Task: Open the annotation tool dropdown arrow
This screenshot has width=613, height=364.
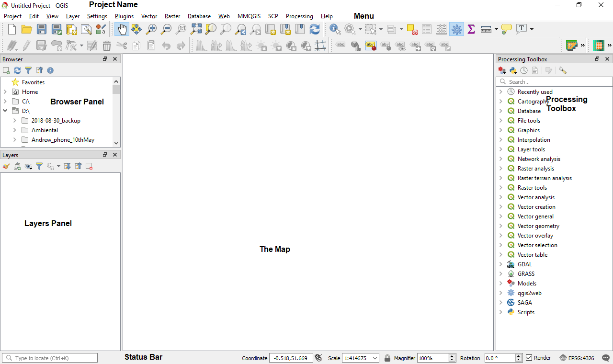Action: 532,29
